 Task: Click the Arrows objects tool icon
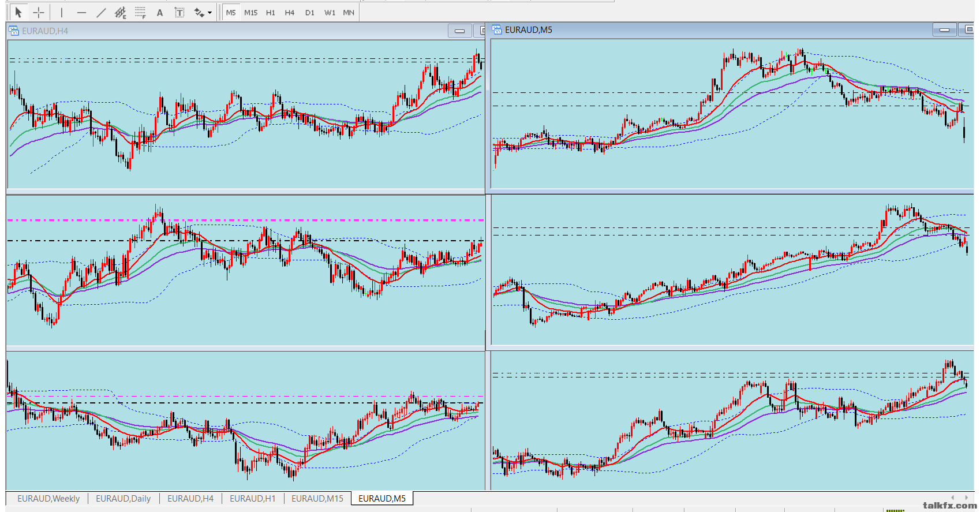(199, 12)
